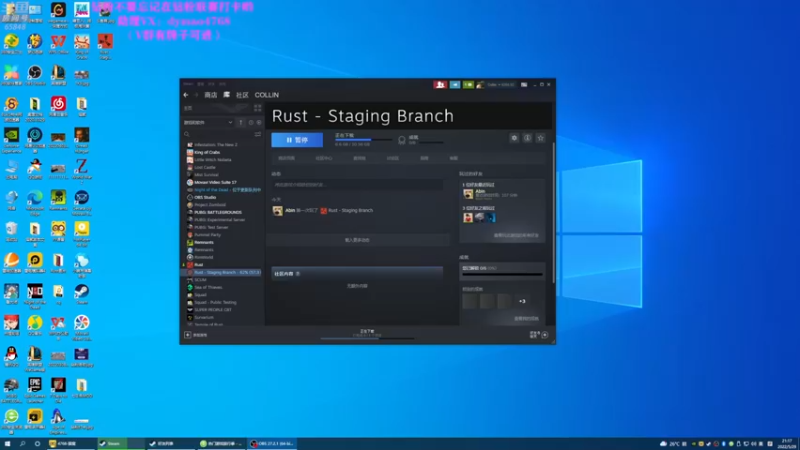
Task: Click the download progress bar beside pause
Action: (363, 140)
